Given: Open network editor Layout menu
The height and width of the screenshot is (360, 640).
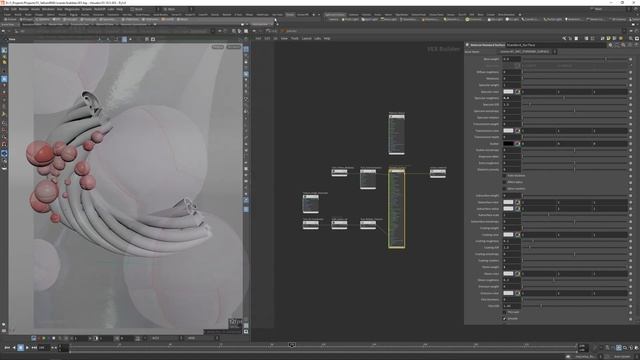Looking at the screenshot, I should point(306,38).
